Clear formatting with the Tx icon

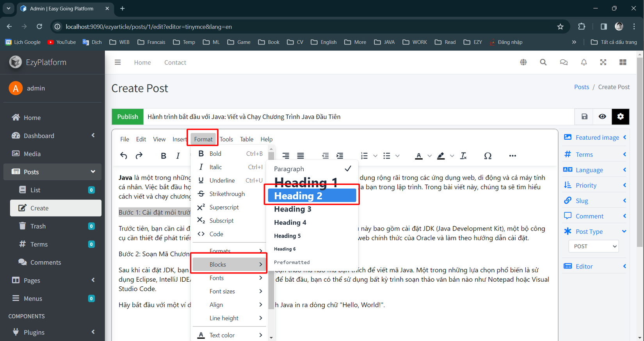(464, 156)
